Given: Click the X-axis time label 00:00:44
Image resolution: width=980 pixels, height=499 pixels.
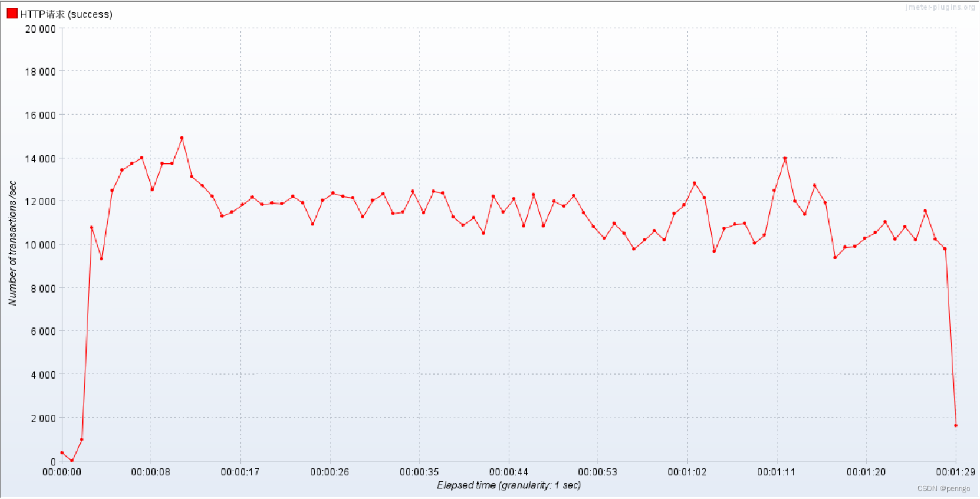Looking at the screenshot, I should pyautogui.click(x=509, y=471).
